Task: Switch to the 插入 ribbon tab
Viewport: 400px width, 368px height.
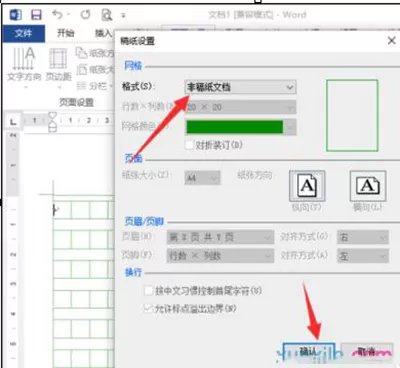Action: pos(104,33)
